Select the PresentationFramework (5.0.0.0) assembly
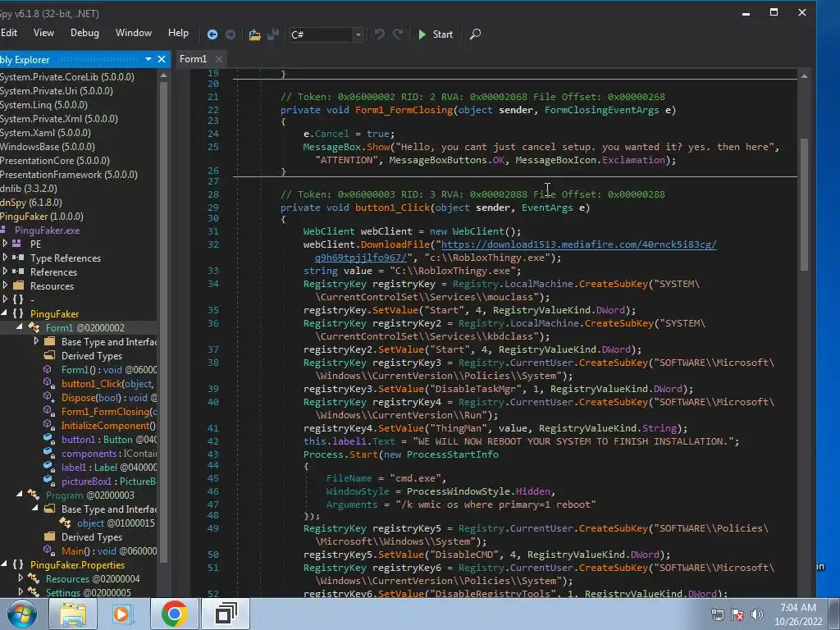Image resolution: width=840 pixels, height=630 pixels. [x=69, y=174]
